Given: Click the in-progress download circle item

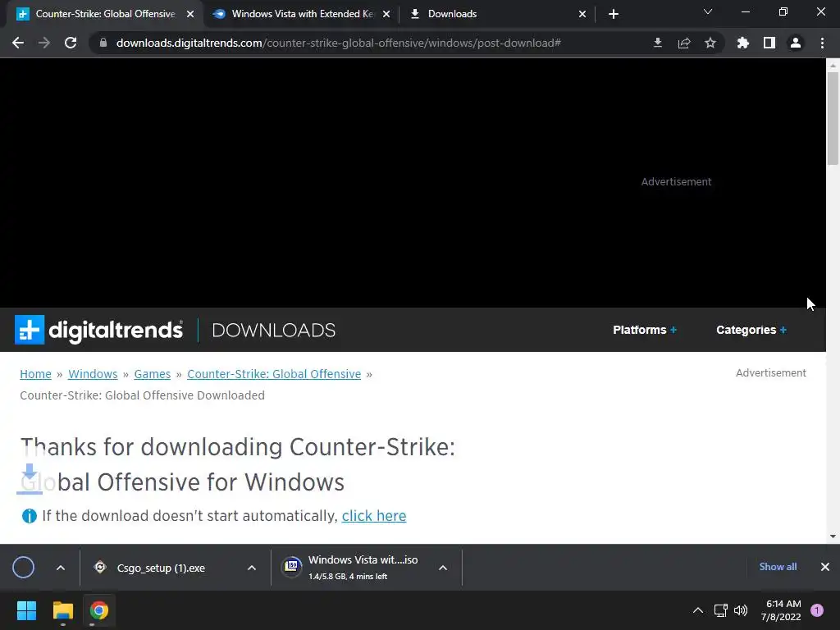Looking at the screenshot, I should pos(24,568).
